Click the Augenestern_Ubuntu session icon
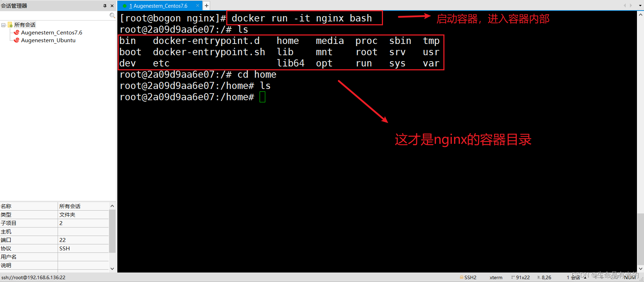644x282 pixels. (17, 40)
